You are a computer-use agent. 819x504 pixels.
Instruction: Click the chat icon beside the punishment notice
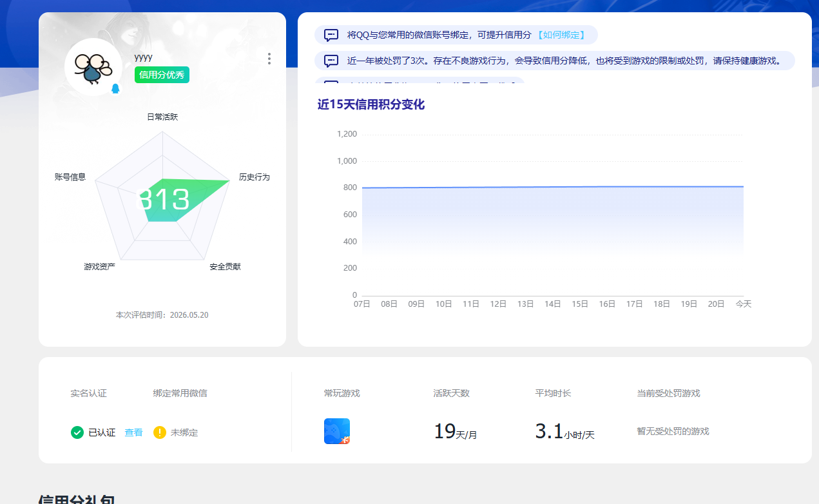click(x=331, y=61)
